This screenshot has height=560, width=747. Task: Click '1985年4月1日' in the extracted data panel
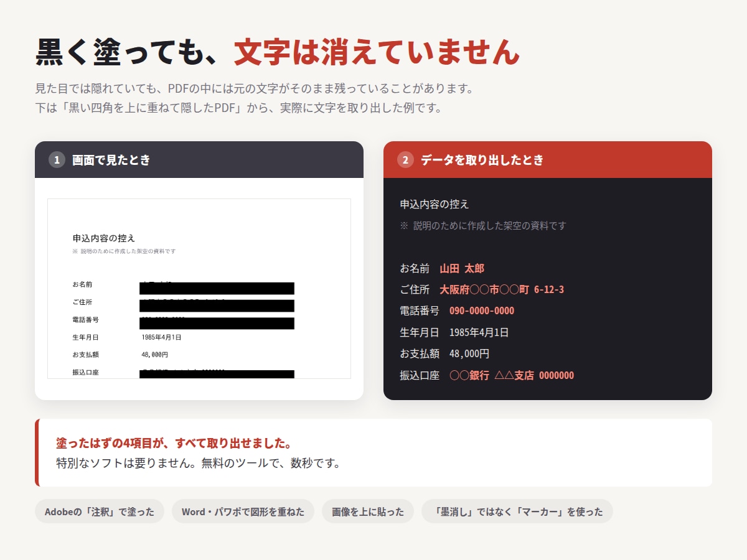[x=479, y=332]
